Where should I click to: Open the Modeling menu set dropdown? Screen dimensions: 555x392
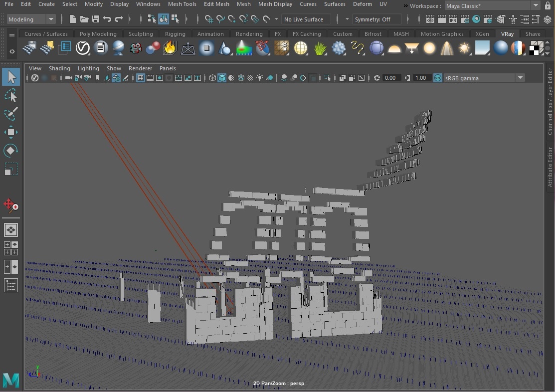coord(31,19)
